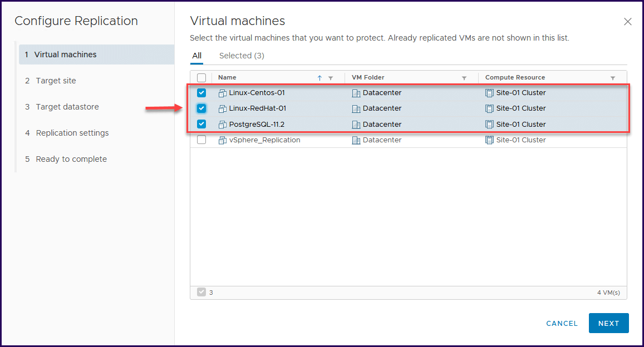Open the VM Folder column filter
Viewport: 644px width, 347px height.
(464, 78)
